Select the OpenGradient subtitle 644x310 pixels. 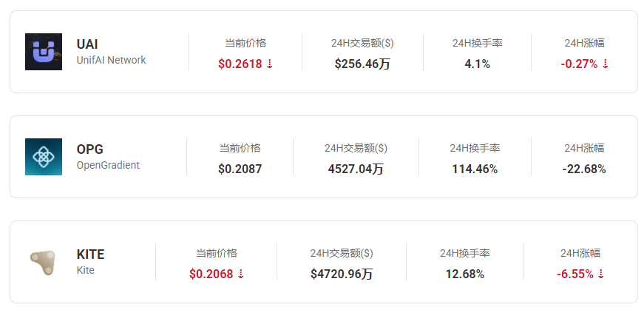(x=108, y=165)
